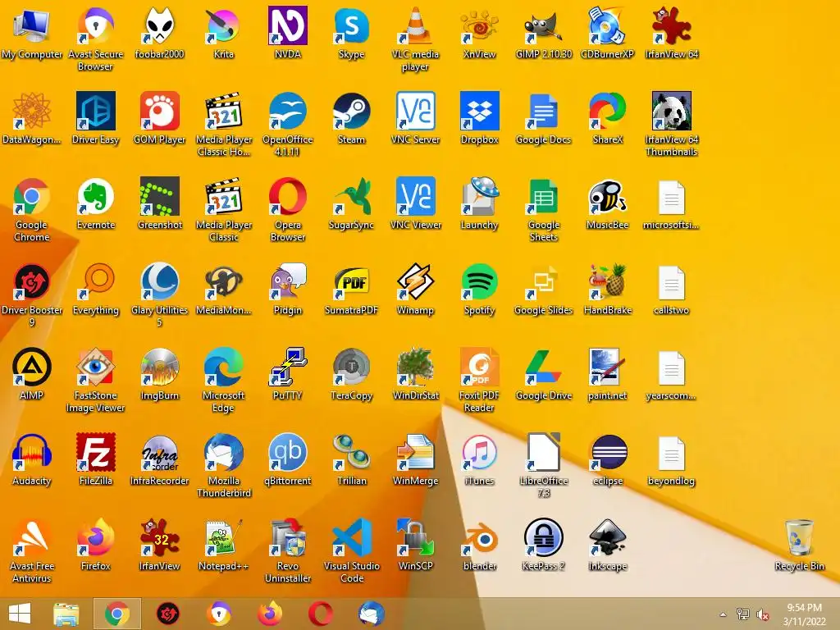Select the Spotify desktop shortcut
Image resolution: width=840 pixels, height=630 pixels.
[479, 290]
